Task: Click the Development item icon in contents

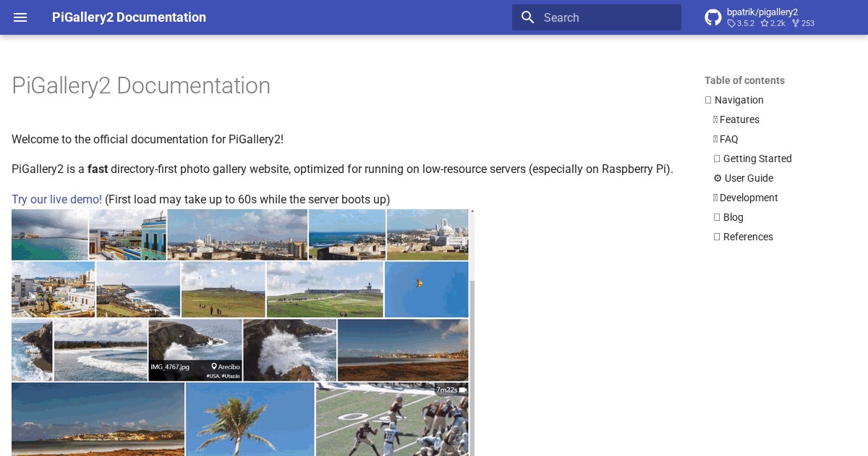Action: pos(715,198)
